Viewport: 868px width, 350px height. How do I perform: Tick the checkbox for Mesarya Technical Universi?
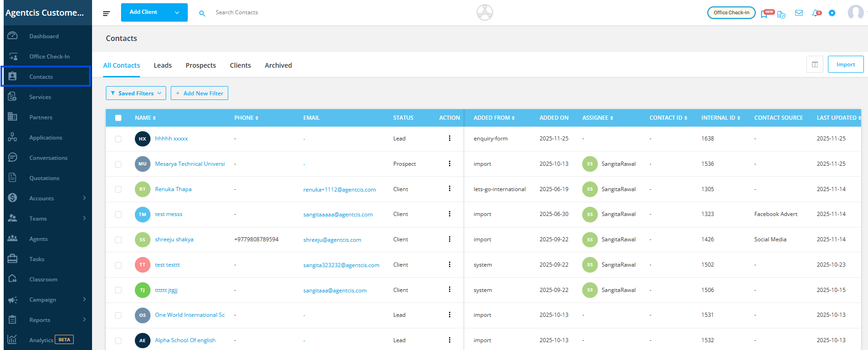point(118,164)
